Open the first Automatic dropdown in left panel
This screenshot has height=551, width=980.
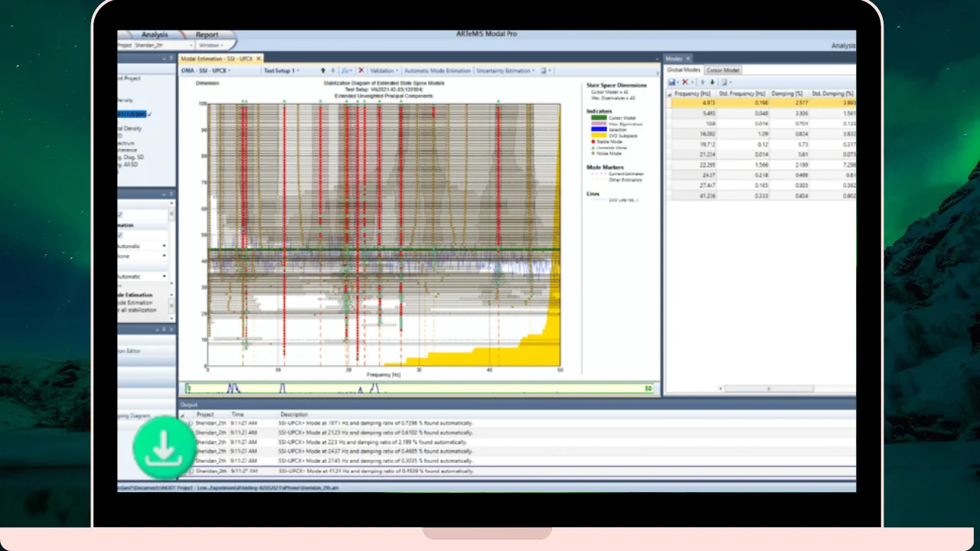(164, 246)
